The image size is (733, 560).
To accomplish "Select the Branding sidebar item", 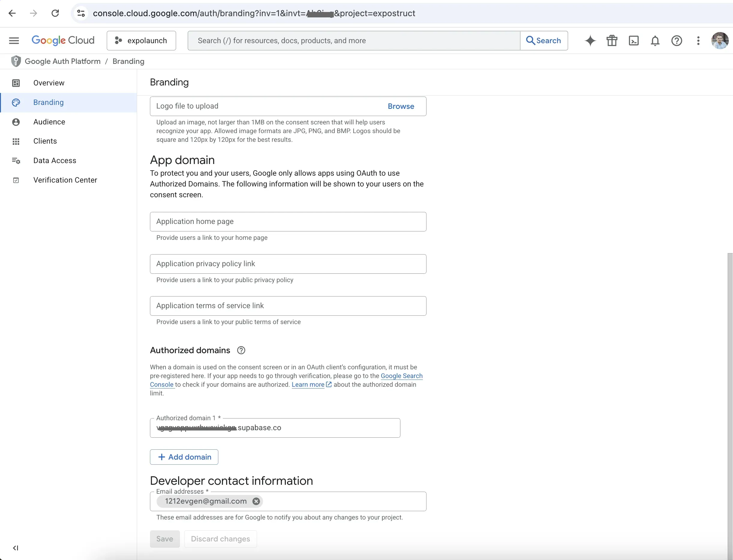I will point(68,102).
